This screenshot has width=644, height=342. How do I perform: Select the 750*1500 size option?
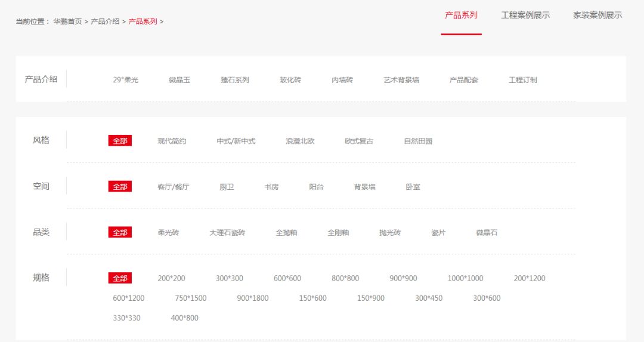(191, 298)
